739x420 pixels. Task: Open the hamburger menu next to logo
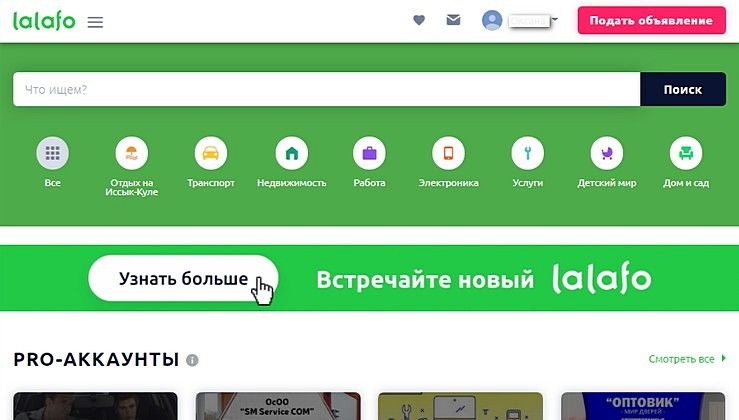point(95,22)
